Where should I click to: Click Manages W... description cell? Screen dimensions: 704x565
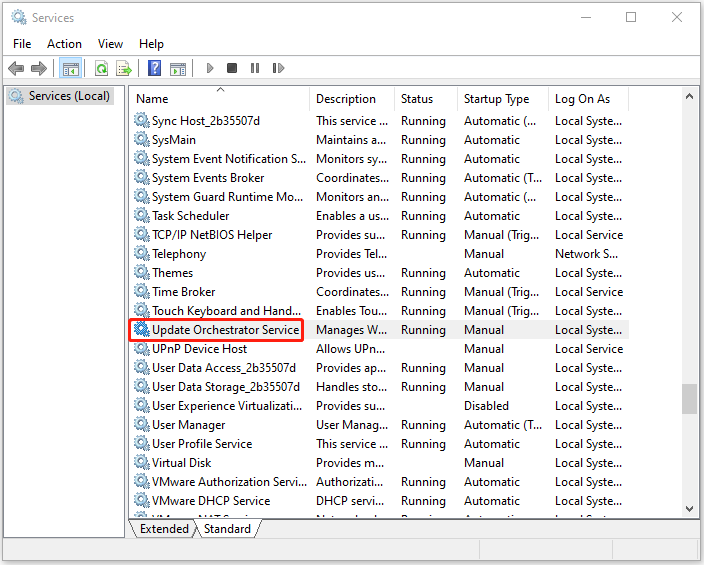coord(351,330)
